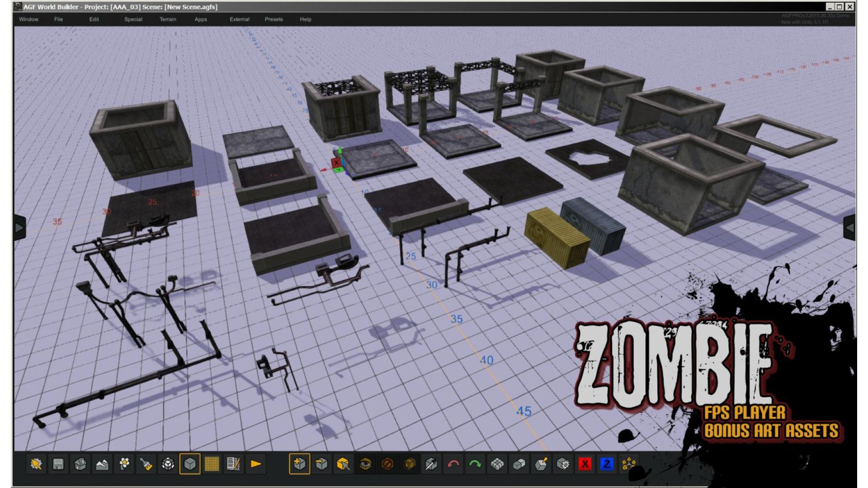Viewport: 868px width, 488px height.
Task: Click the floppy disk save icon
Action: (58, 464)
